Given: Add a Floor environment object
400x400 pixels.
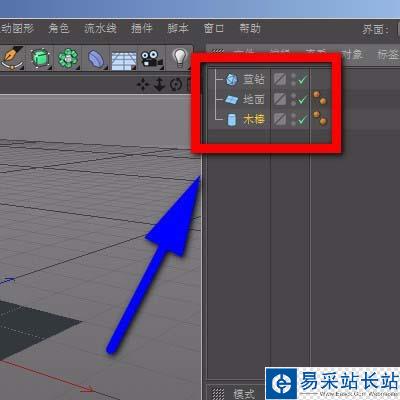Looking at the screenshot, I should (x=124, y=61).
